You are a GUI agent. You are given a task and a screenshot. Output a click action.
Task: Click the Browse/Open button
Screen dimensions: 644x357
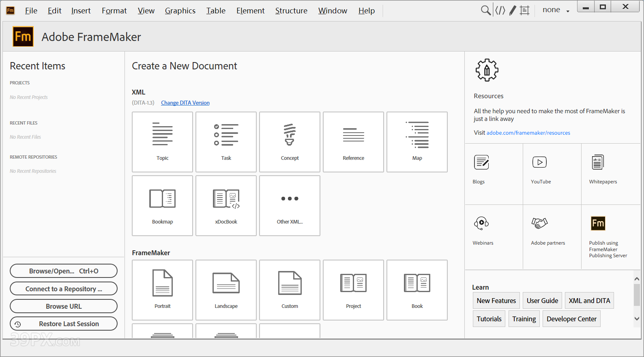[x=64, y=271]
